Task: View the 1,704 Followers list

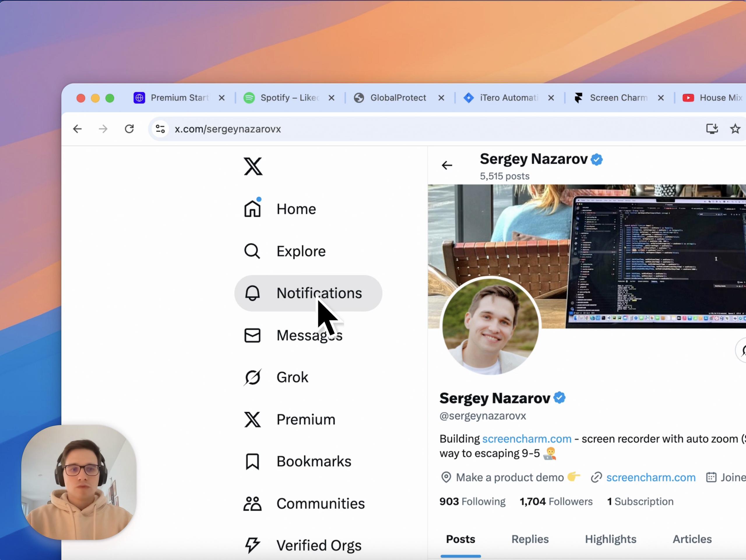Action: 556,501
